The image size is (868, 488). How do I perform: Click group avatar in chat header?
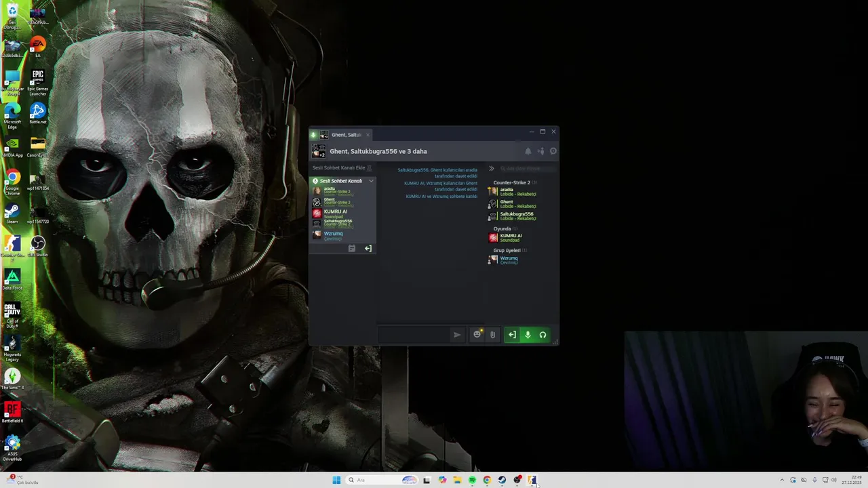tap(318, 151)
